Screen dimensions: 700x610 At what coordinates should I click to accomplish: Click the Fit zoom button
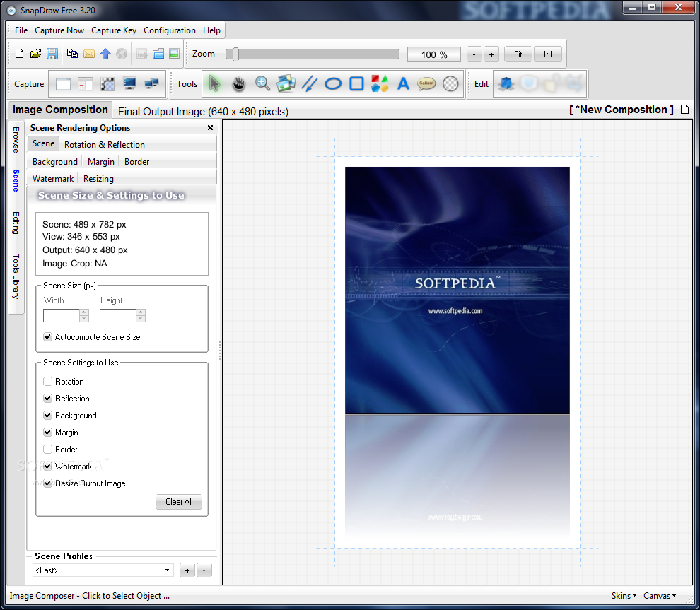(518, 54)
